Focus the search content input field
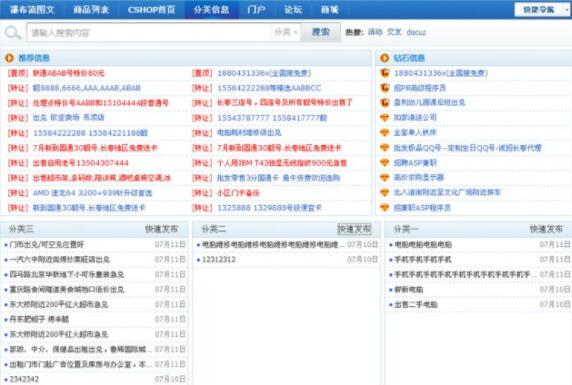Viewport: 572px width, 385px height. coord(150,32)
